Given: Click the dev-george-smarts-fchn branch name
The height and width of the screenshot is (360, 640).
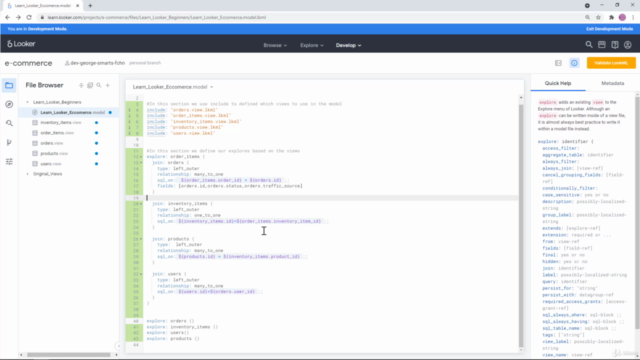Looking at the screenshot, I should (98, 63).
